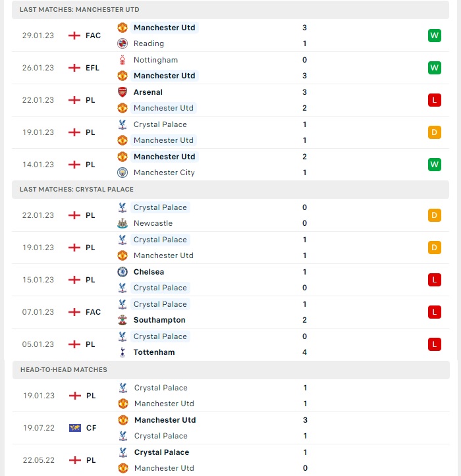Click the Club Friendly flag icon for 19.07.22
This screenshot has width=461, height=476.
(x=74, y=428)
